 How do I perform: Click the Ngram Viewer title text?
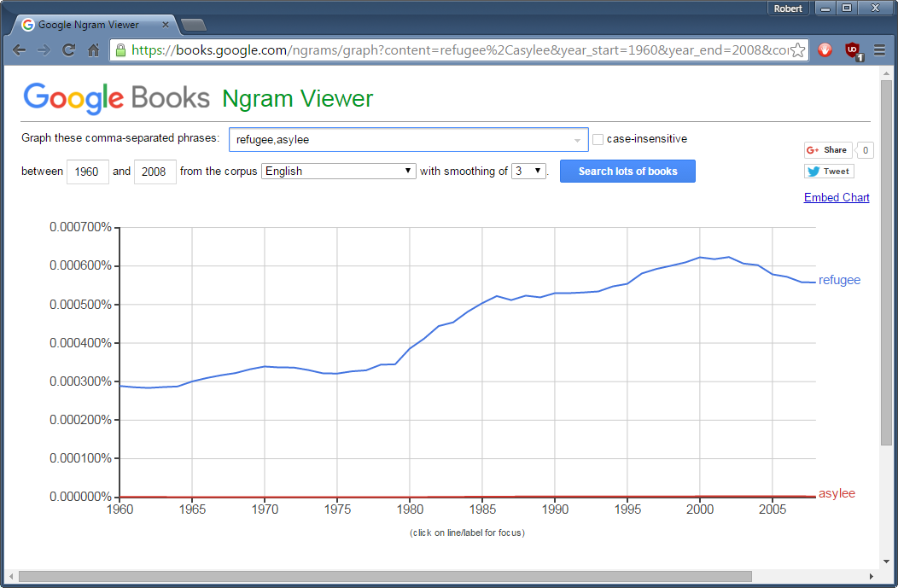coord(298,98)
